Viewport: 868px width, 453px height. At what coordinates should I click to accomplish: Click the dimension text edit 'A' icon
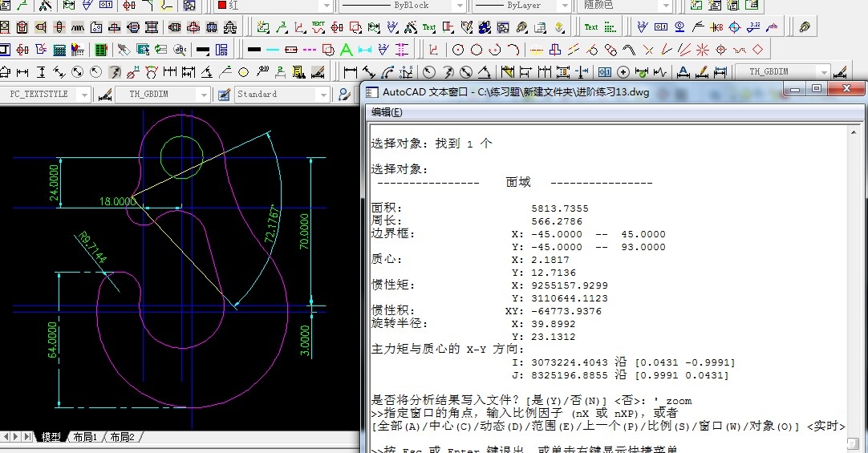click(x=683, y=72)
